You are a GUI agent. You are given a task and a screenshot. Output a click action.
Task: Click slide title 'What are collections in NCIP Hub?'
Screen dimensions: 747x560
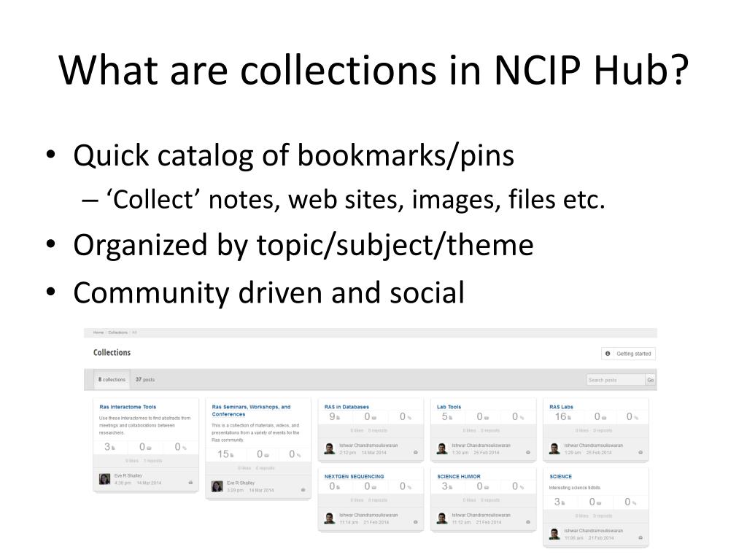pyautogui.click(x=374, y=70)
